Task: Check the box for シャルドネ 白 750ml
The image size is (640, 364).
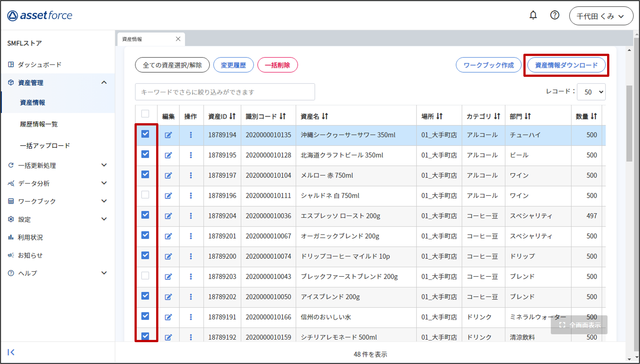Action: point(145,195)
